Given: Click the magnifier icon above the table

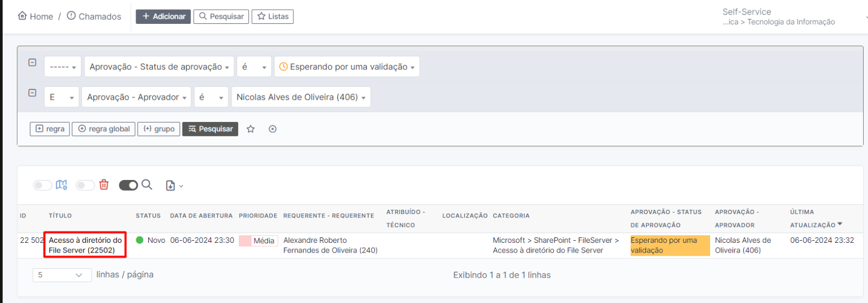Looking at the screenshot, I should [x=147, y=185].
